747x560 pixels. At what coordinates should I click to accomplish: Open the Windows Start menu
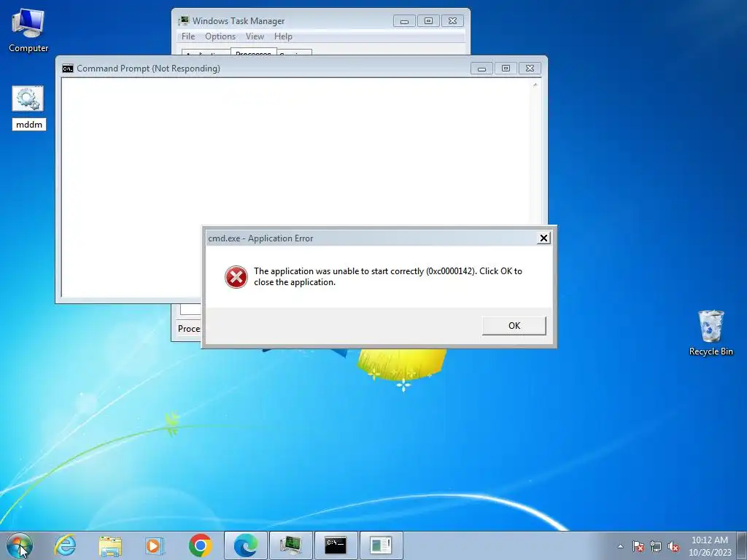(x=20, y=545)
